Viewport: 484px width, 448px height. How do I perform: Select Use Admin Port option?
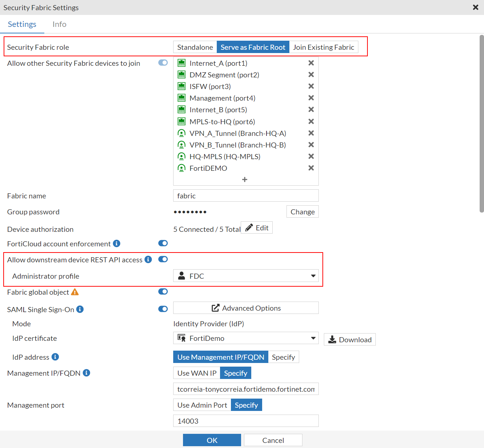(x=202, y=405)
